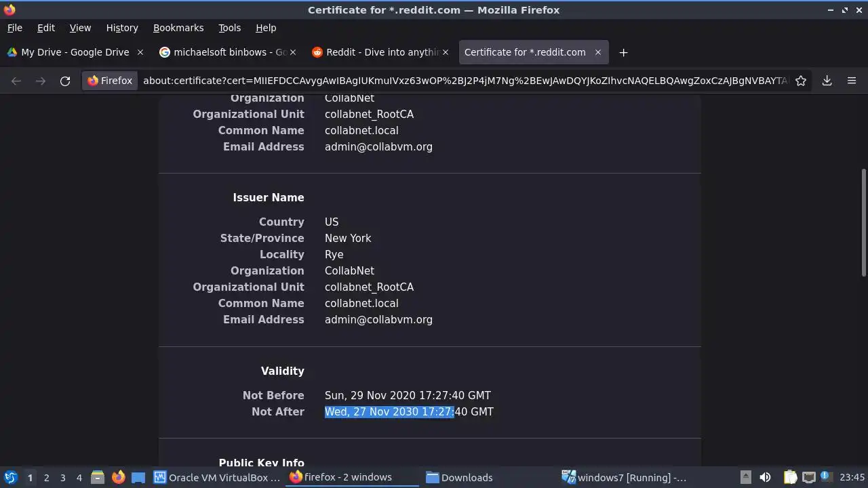Viewport: 868px width, 488px height.
Task: Open the file manager launcher in panel
Action: click(98, 477)
